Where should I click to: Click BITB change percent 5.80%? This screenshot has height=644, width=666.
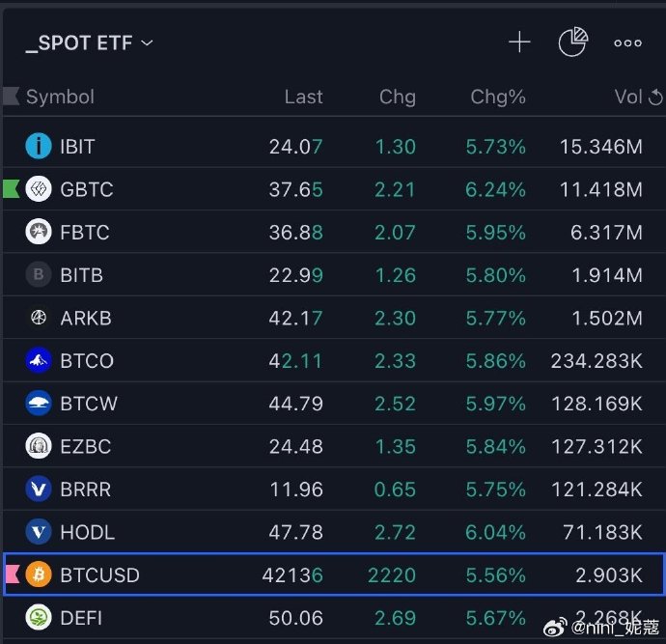click(496, 275)
